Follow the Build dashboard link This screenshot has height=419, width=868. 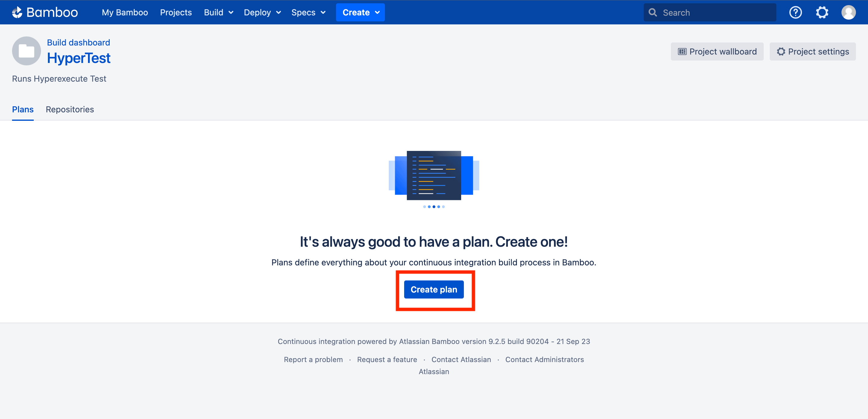tap(78, 42)
